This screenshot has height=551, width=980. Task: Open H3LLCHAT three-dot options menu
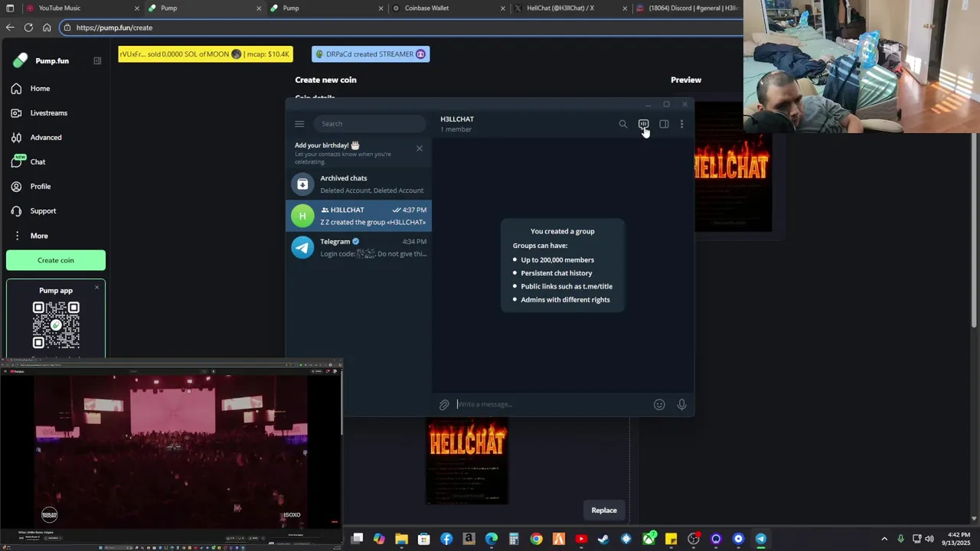pos(681,124)
